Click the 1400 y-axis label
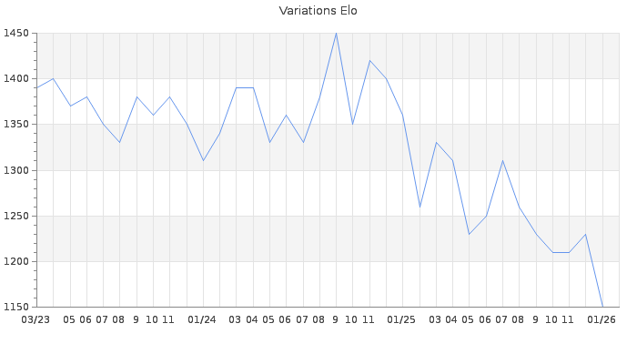This screenshot has width=637, height=364. click(15, 79)
